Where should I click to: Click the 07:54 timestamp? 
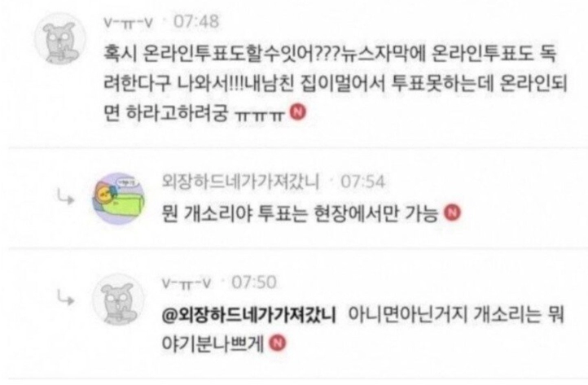362,182
